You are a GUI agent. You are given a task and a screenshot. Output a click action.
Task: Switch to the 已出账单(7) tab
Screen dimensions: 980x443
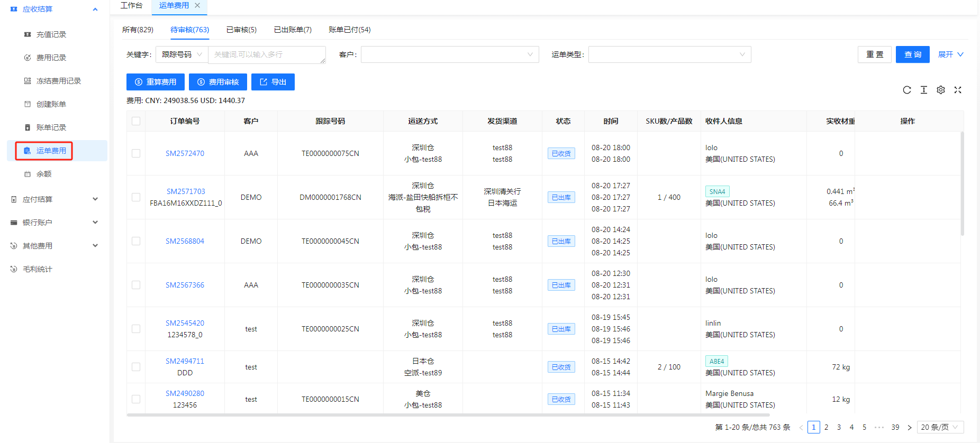click(293, 30)
